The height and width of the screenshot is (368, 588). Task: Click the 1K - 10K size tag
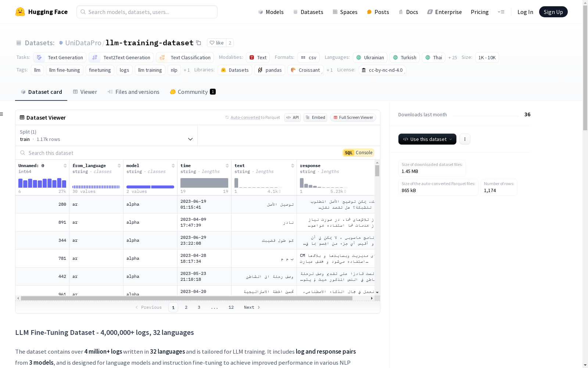[x=487, y=57]
